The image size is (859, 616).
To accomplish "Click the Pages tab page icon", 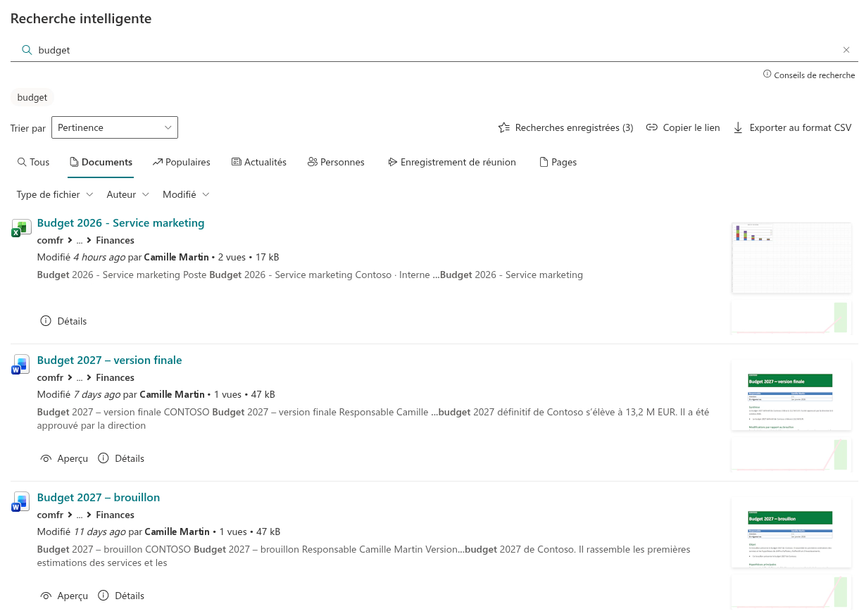I will click(544, 162).
